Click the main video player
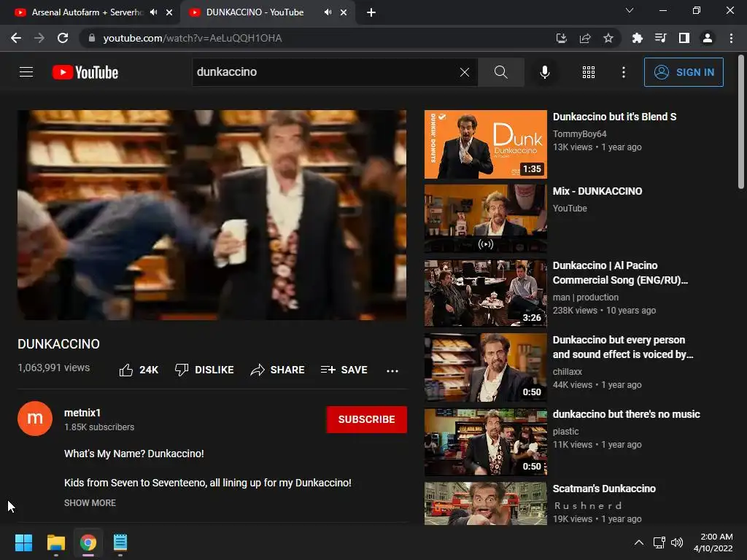This screenshot has height=560, width=747. (x=212, y=215)
